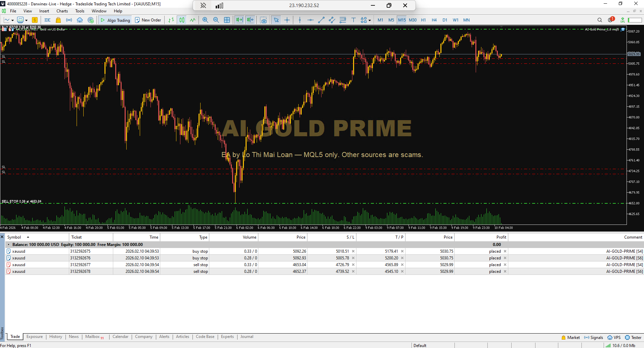
Task: Open the notifications icon with red badge
Action: click(611, 20)
